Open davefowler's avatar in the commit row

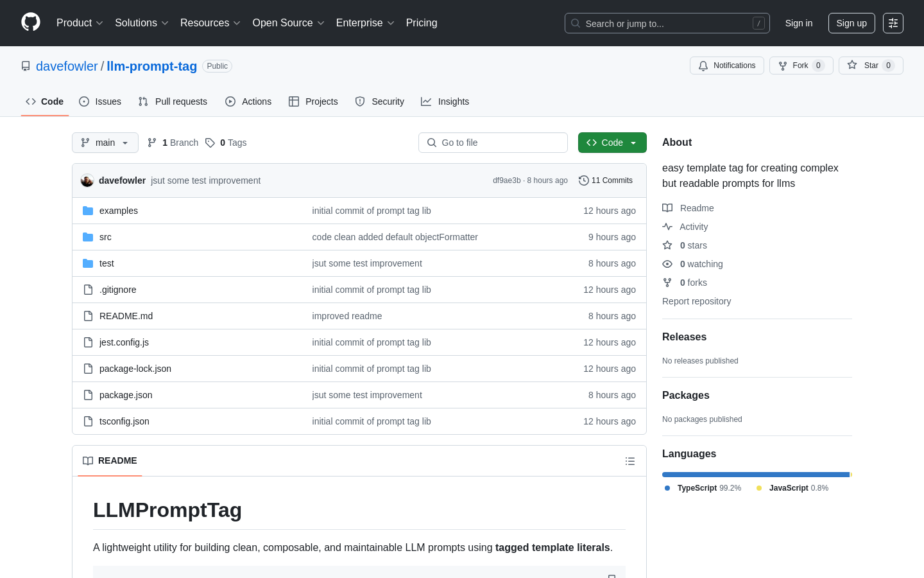point(87,180)
